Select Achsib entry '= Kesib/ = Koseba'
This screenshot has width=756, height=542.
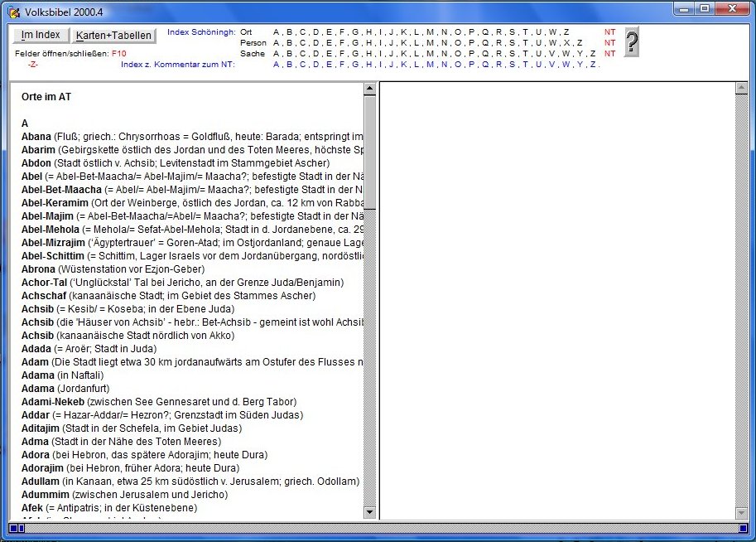coord(128,309)
